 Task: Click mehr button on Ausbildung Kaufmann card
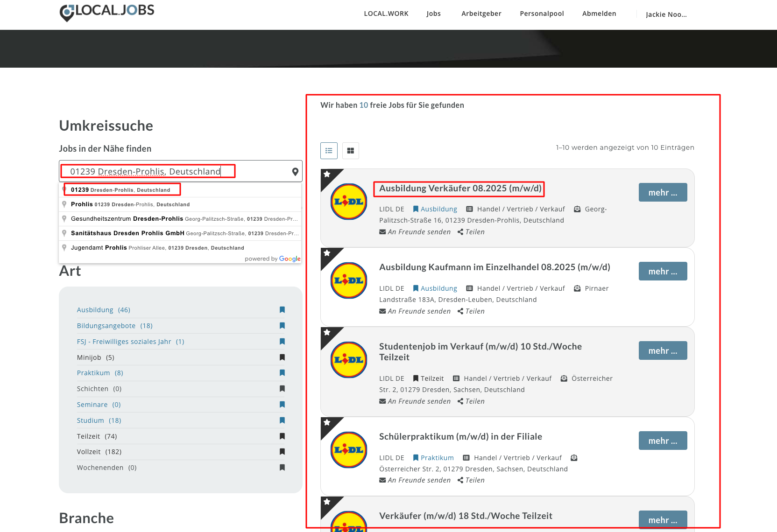663,271
